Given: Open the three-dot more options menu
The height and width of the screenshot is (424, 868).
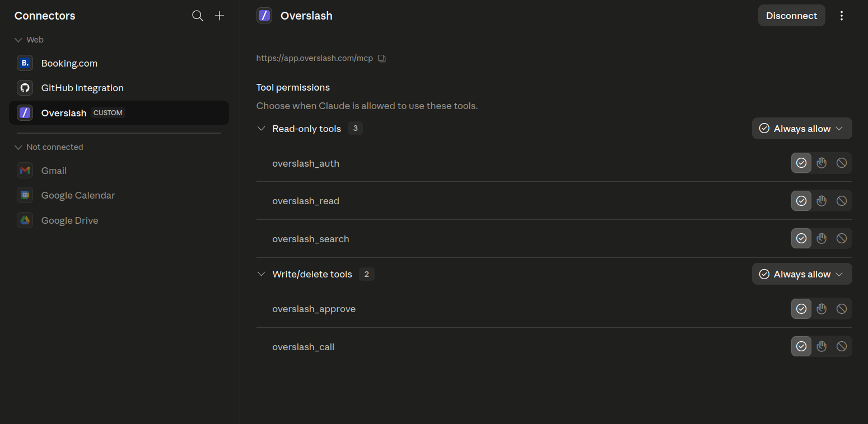Looking at the screenshot, I should (841, 16).
